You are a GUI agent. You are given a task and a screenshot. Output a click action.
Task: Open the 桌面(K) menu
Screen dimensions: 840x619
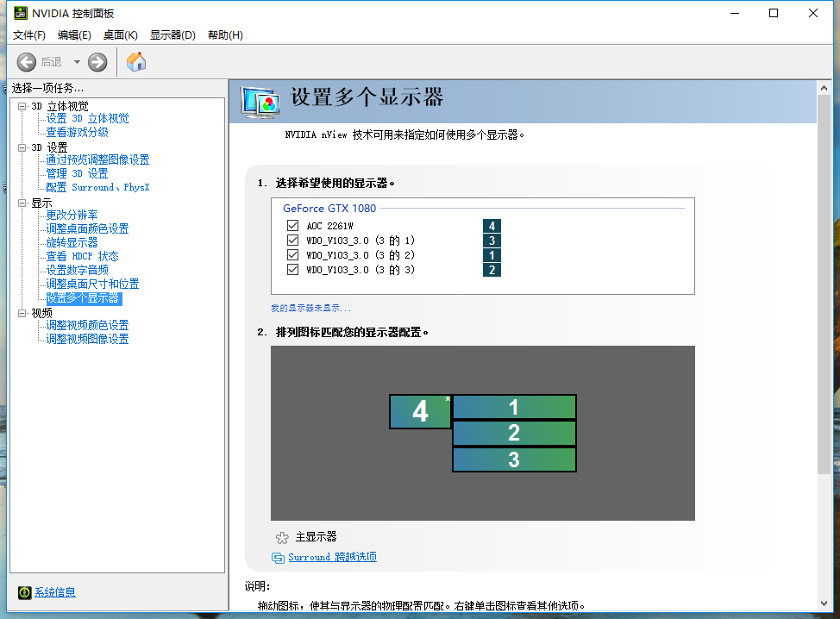(121, 35)
